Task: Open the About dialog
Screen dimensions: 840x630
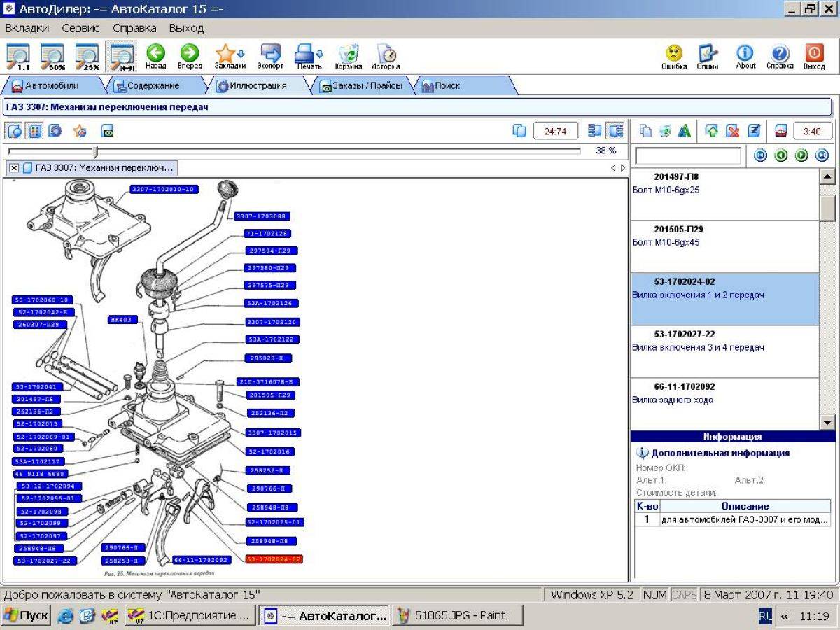Action: coord(745,57)
